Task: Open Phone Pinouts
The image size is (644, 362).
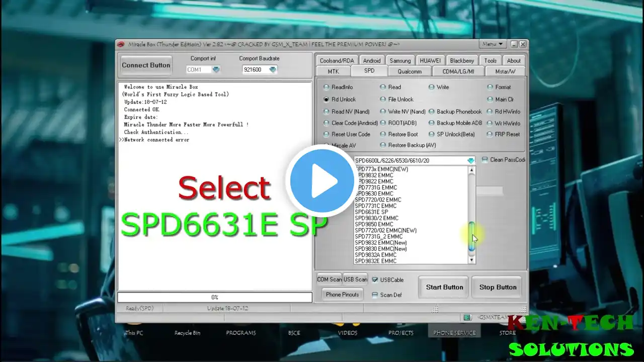Action: 342,295
